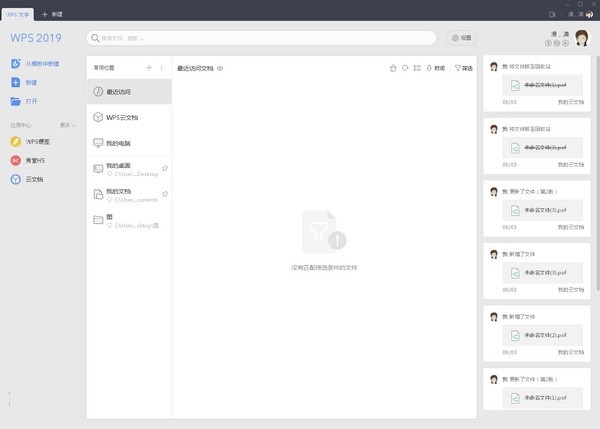Click the plus icon beside 常用位置
This screenshot has height=429, width=600.
click(149, 68)
